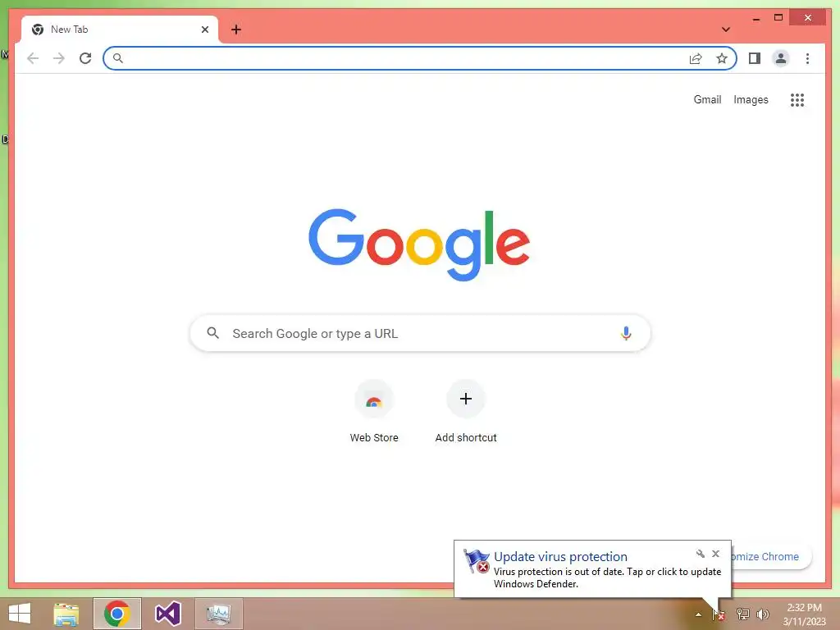Open the resource monitor taskbar app
Image resolution: width=840 pixels, height=630 pixels.
(x=218, y=614)
